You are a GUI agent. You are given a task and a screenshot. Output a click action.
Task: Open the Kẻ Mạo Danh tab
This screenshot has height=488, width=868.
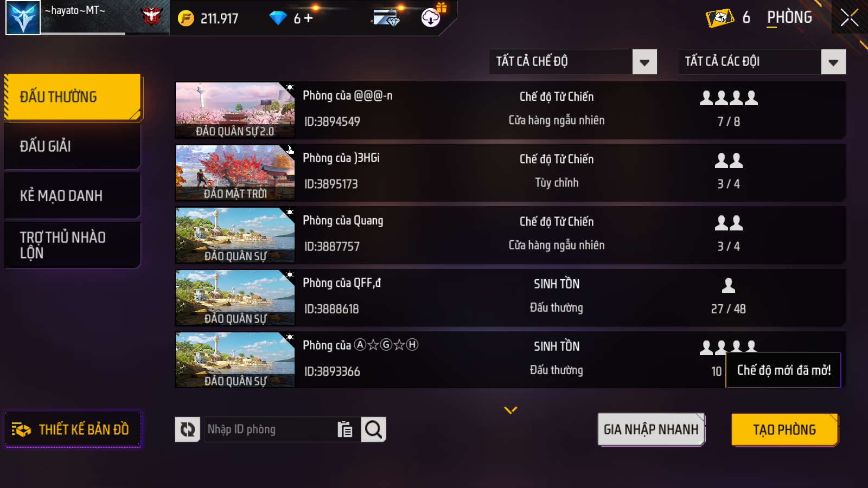point(73,196)
